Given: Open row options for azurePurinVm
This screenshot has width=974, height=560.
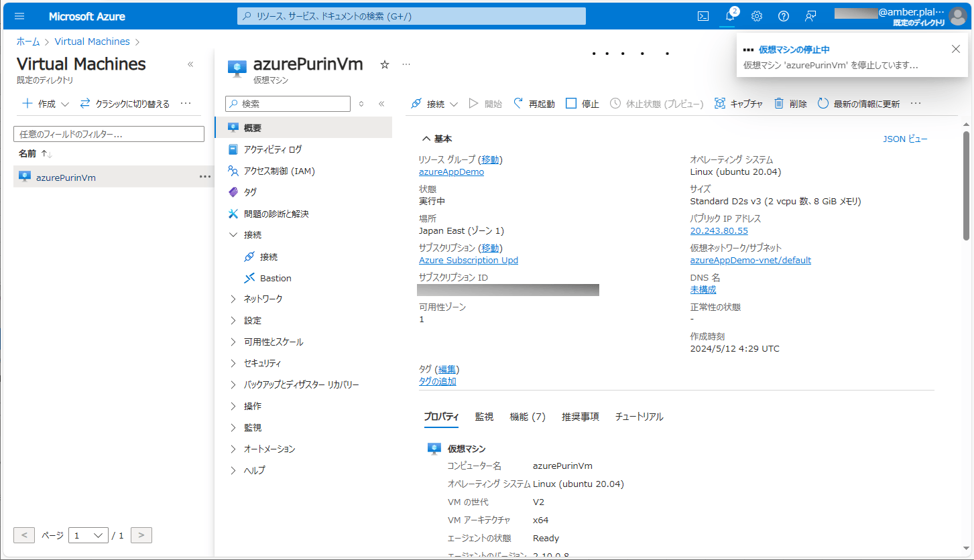Looking at the screenshot, I should 205,177.
